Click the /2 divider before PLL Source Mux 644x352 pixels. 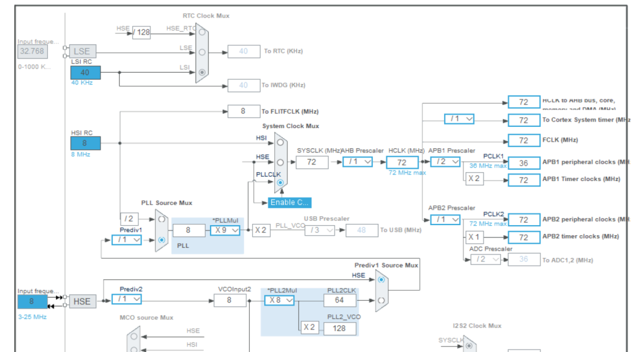pyautogui.click(x=129, y=219)
